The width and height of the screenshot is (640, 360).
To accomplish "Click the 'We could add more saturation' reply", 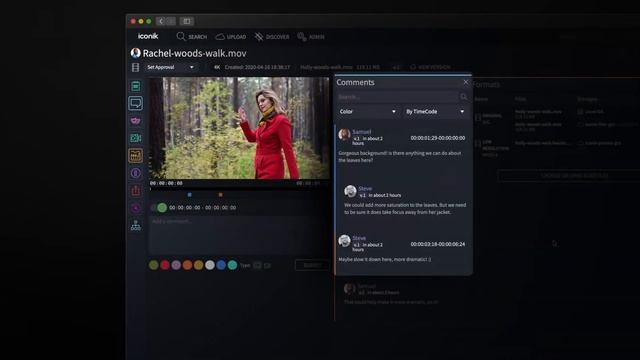I will coord(405,209).
